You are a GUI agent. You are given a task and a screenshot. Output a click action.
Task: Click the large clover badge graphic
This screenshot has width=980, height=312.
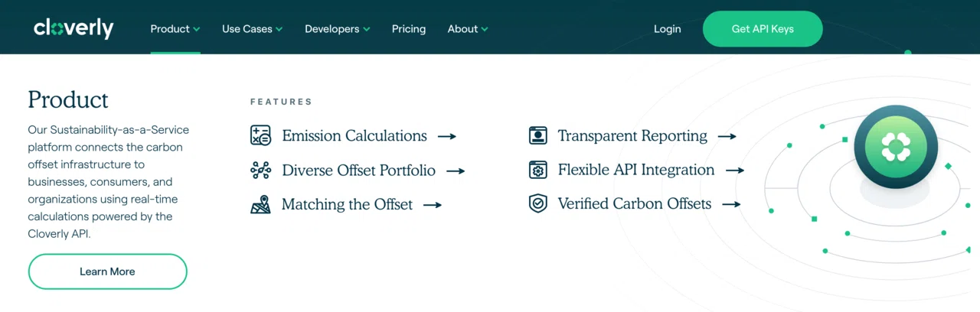[x=895, y=146]
